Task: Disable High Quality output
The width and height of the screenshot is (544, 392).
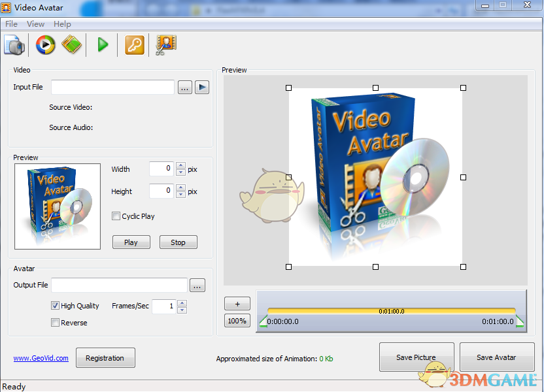Action: 56,305
